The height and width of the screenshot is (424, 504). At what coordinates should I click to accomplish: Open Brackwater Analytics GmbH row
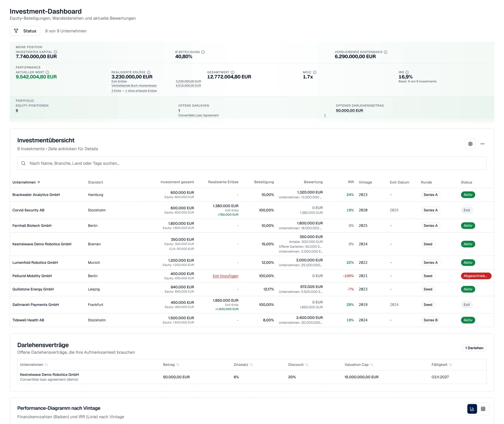tap(252, 195)
